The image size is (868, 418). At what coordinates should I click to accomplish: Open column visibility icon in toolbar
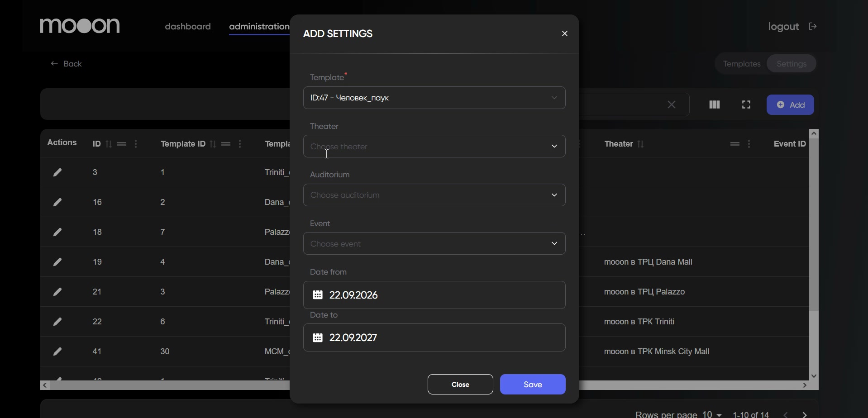click(x=715, y=105)
